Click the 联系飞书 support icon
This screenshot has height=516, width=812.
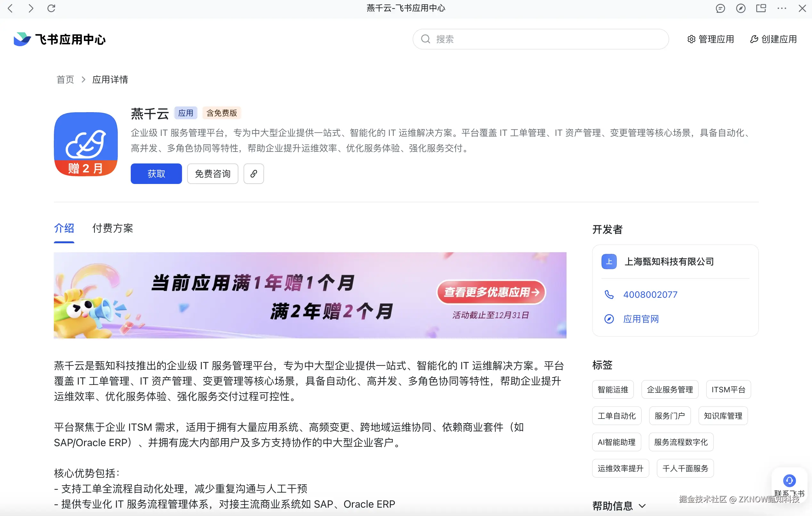coord(789,481)
